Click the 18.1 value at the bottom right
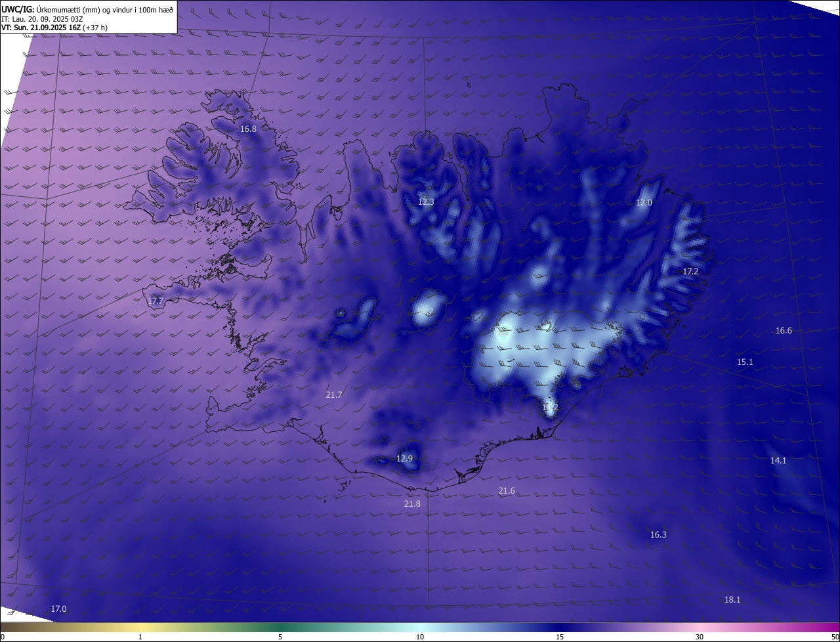The width and height of the screenshot is (840, 642). [x=732, y=599]
